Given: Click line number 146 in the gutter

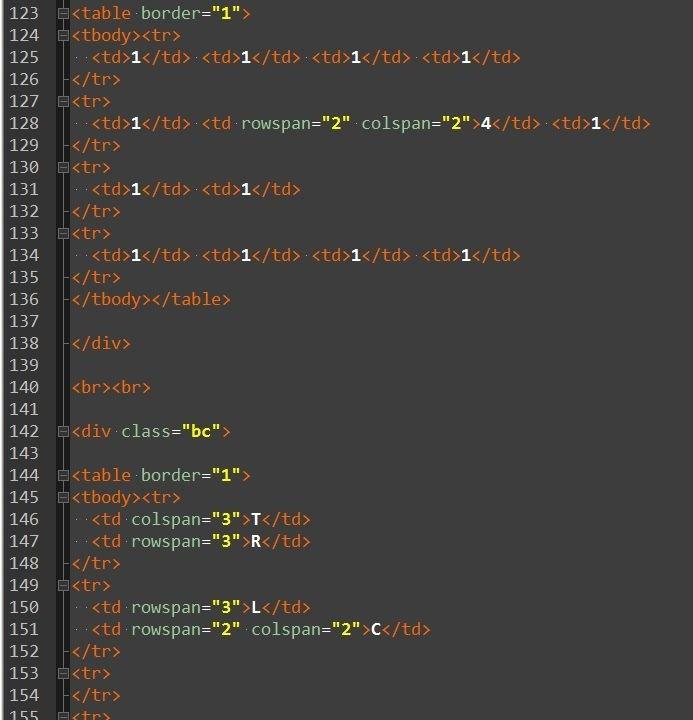Looking at the screenshot, I should tap(24, 519).
